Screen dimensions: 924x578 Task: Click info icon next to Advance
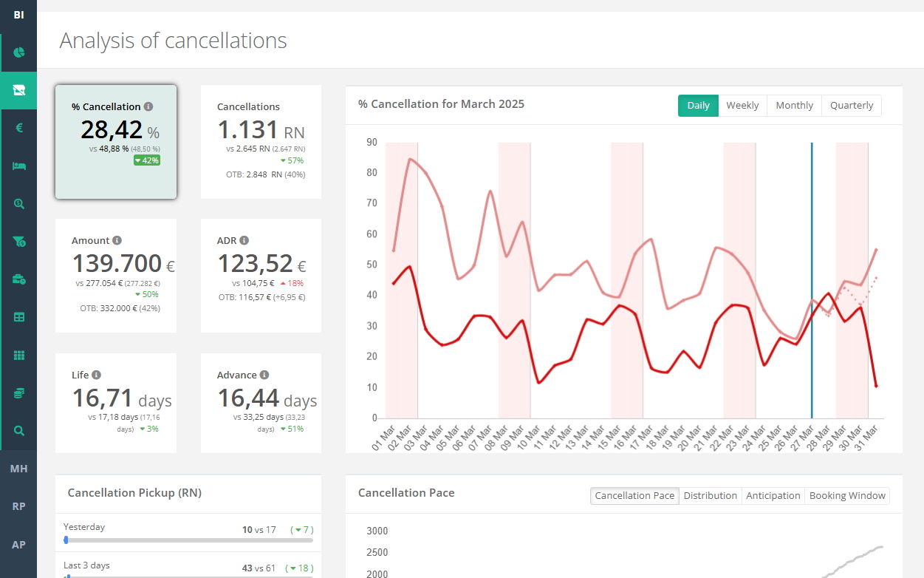[264, 375]
